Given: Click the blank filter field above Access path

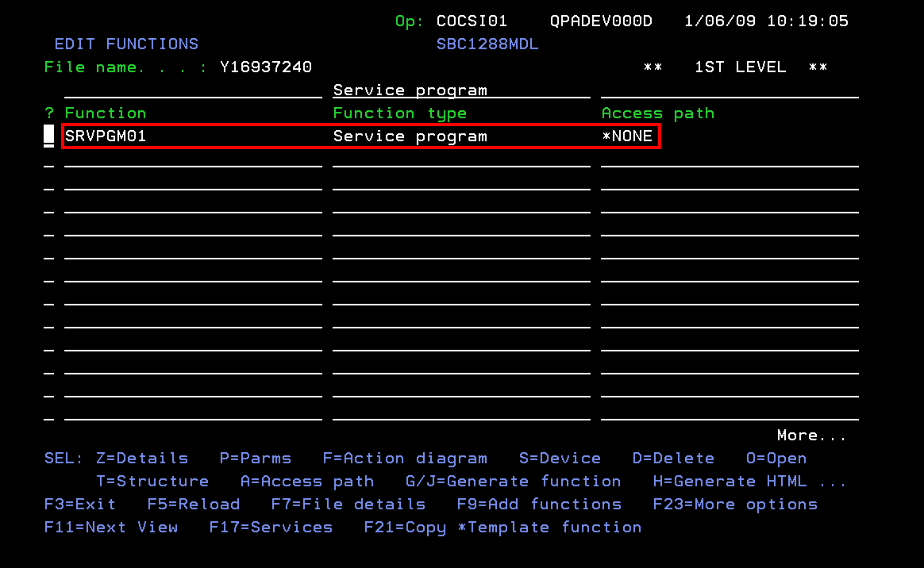Looking at the screenshot, I should tap(729, 90).
